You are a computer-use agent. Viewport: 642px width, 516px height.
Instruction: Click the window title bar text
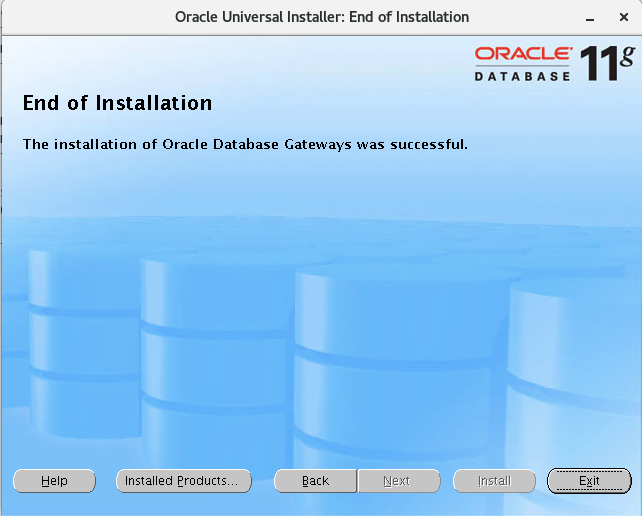point(322,17)
